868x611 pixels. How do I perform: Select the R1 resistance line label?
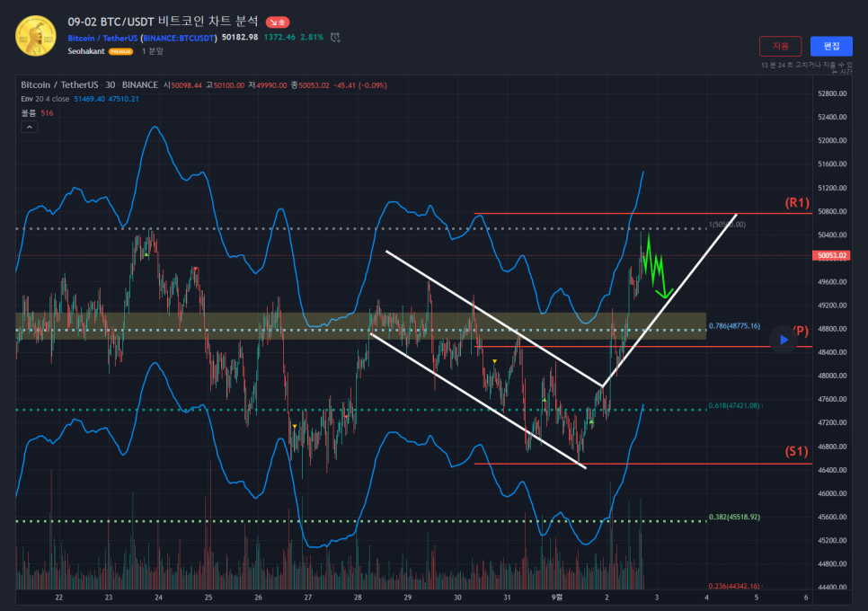click(x=797, y=202)
